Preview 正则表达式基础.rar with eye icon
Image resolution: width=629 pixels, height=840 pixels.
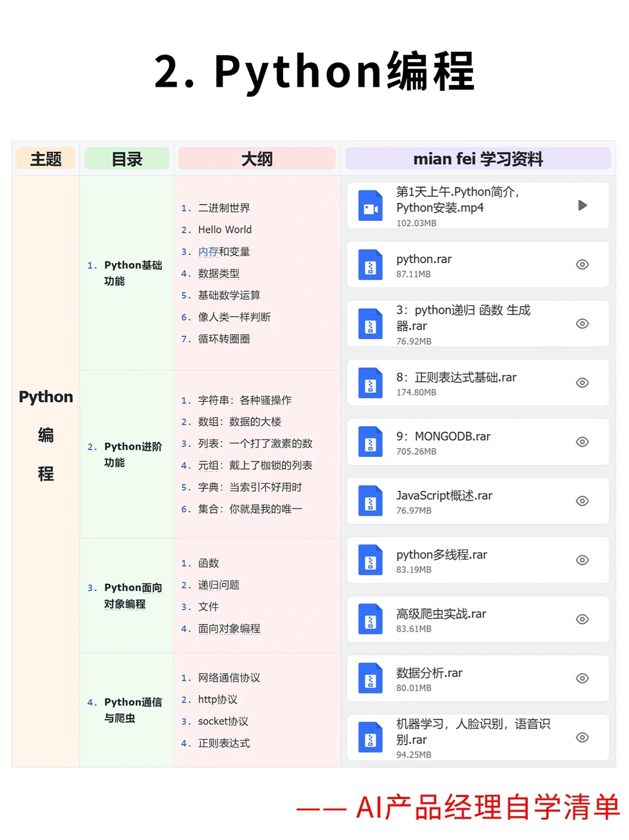tap(582, 382)
